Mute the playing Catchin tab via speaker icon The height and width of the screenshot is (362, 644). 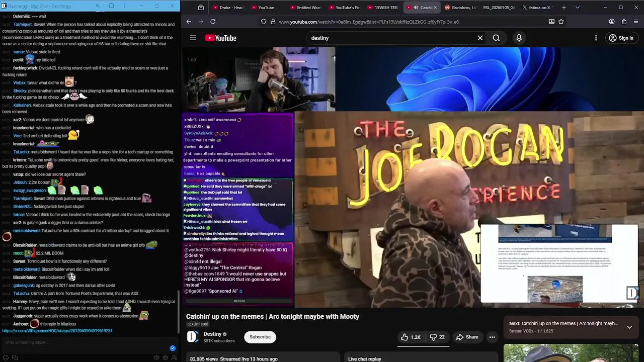(416, 8)
